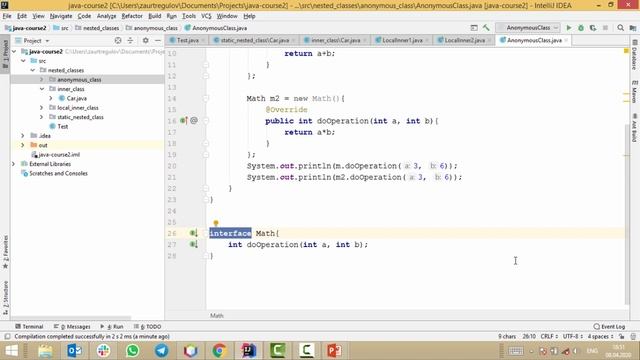Collapse the inner_class package
The image size is (640, 360).
[42, 89]
